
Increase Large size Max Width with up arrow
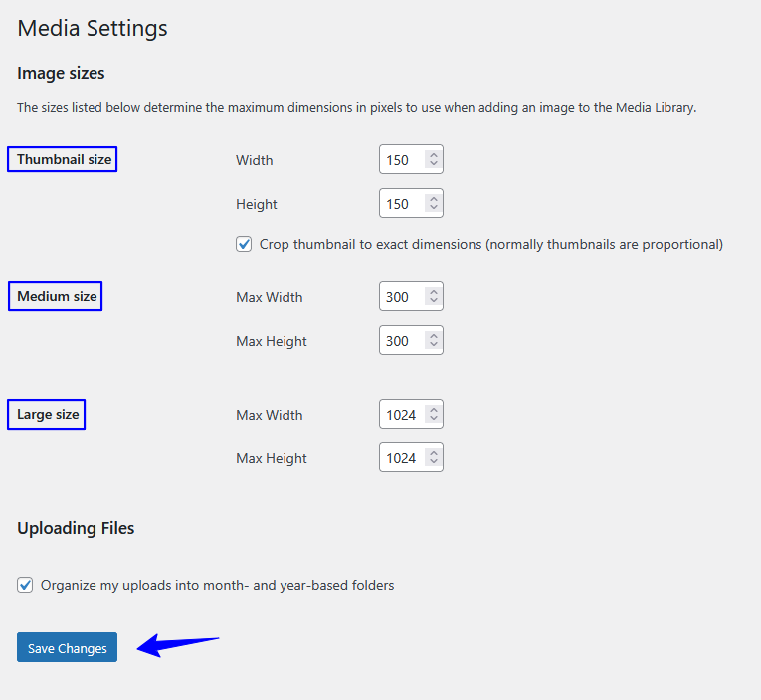pyautogui.click(x=434, y=410)
